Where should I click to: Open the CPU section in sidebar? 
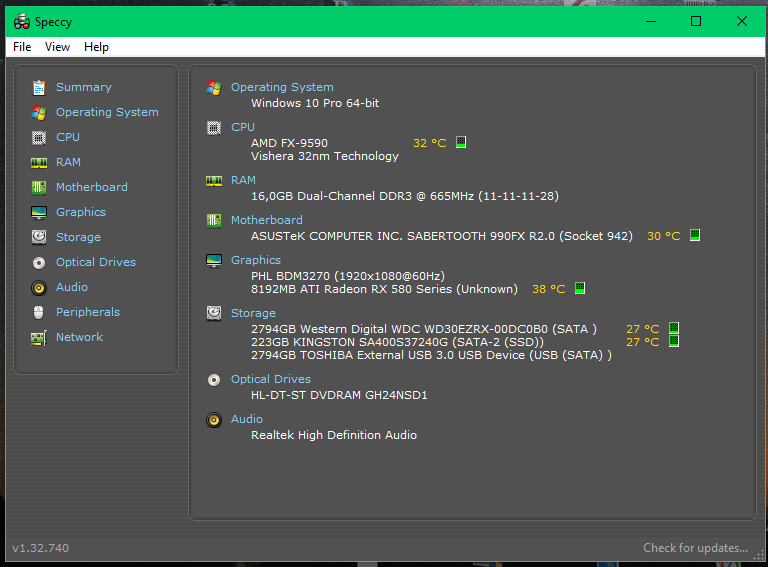click(x=68, y=137)
